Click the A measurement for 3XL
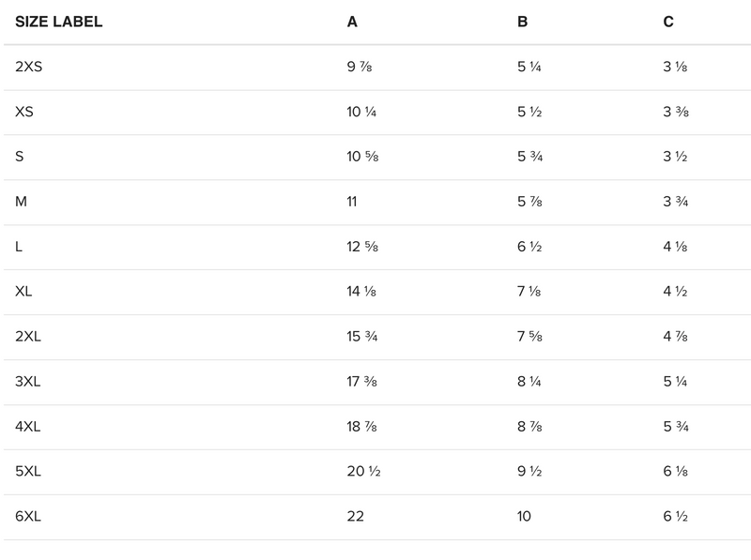The image size is (751, 560). click(x=362, y=382)
